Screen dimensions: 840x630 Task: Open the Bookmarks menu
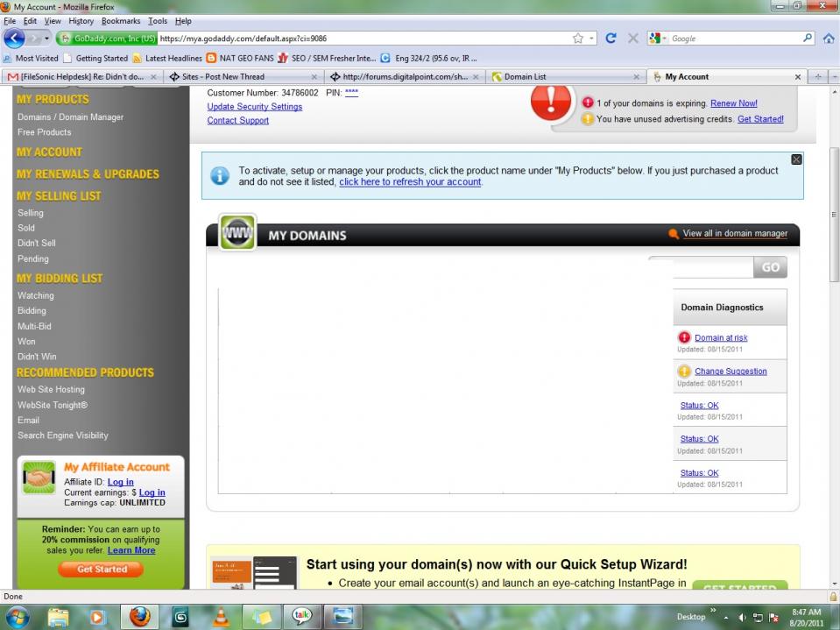point(121,21)
